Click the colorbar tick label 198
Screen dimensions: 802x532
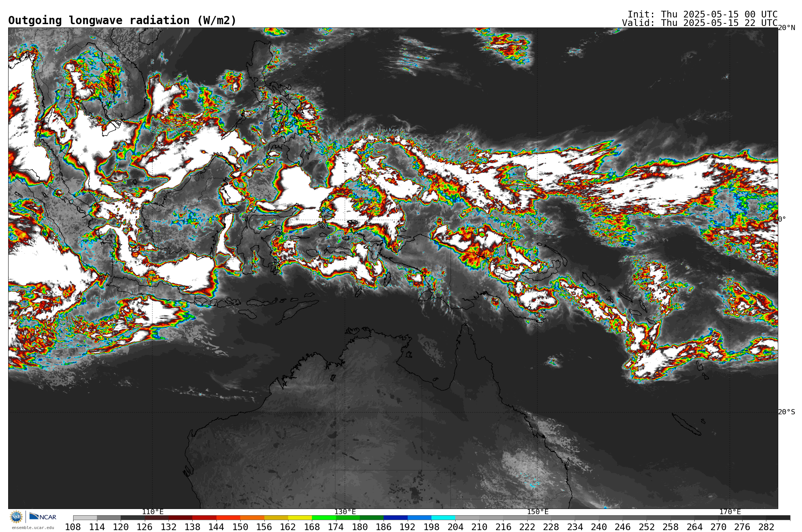[431, 527]
